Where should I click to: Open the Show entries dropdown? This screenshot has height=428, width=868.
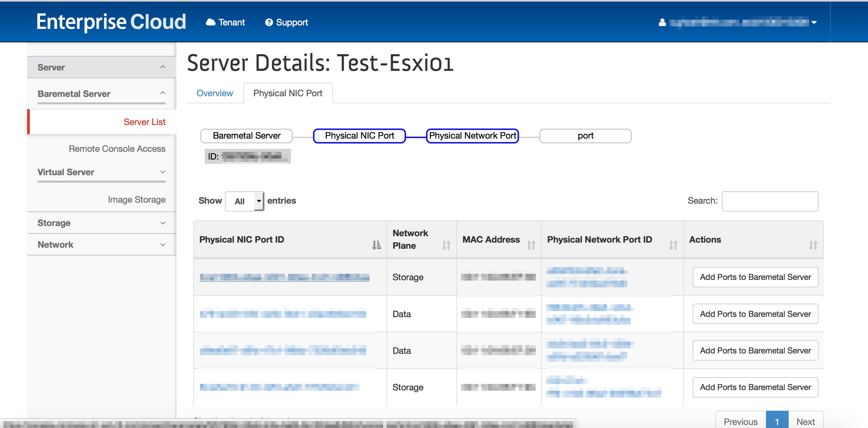click(x=244, y=201)
